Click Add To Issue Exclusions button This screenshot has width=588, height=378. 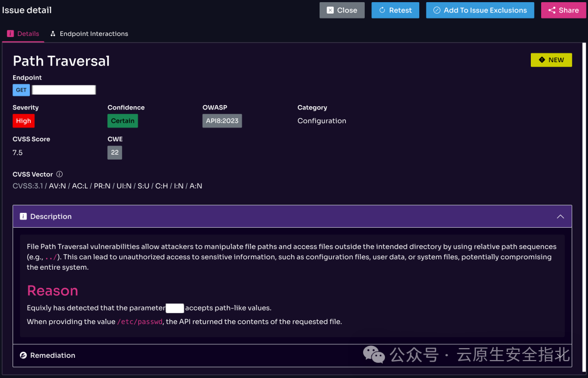[x=480, y=10]
